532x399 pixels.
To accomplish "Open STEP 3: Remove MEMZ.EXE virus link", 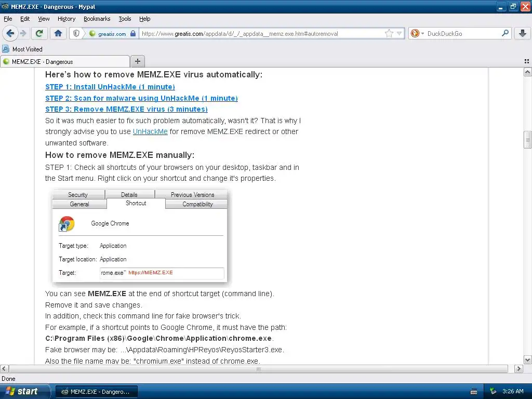I will 126,109.
